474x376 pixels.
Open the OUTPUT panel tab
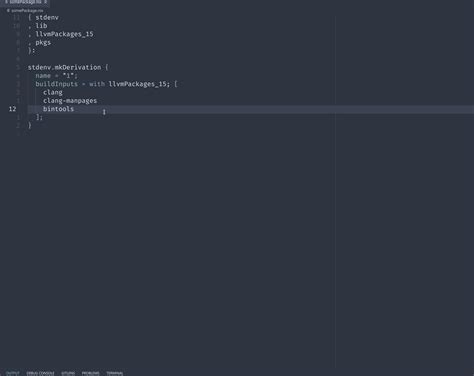pos(13,373)
